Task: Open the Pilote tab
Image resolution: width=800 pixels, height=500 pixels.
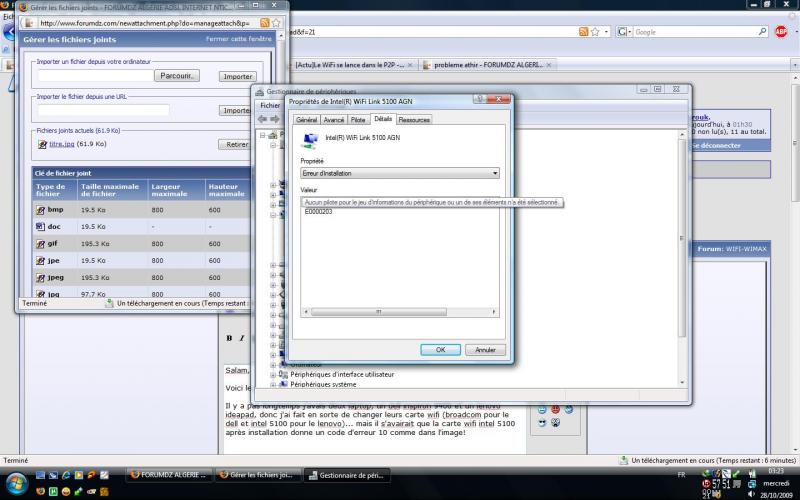Action: point(358,120)
